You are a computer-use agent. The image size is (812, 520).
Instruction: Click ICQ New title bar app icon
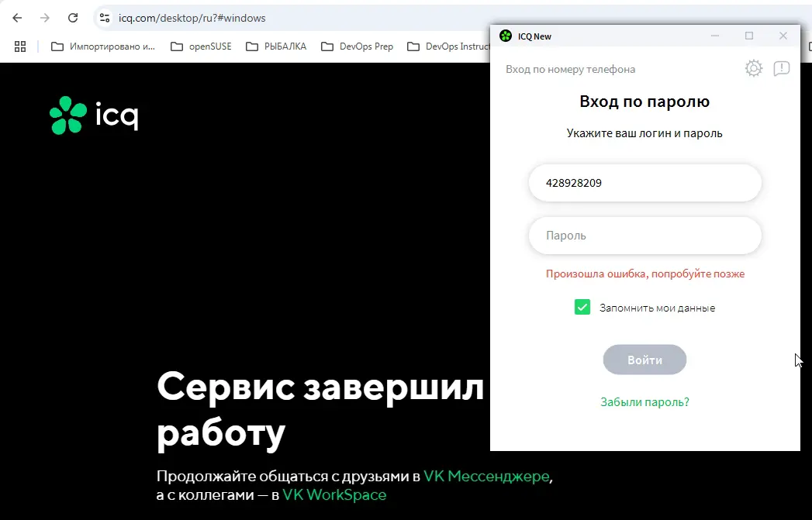(506, 36)
